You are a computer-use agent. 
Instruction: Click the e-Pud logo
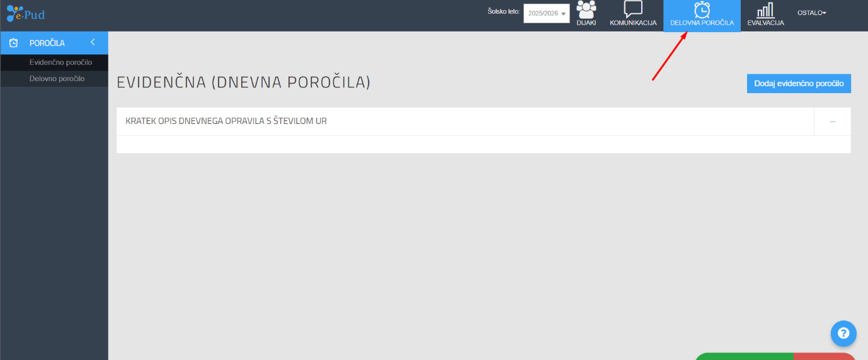[26, 13]
